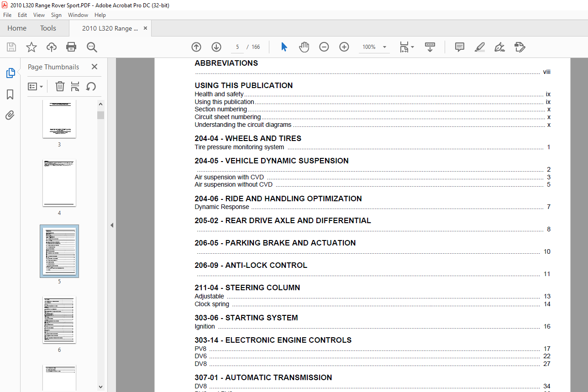Click 'Health and safety' contents entry
Viewport: 588px width, 392px height.
[x=219, y=94]
